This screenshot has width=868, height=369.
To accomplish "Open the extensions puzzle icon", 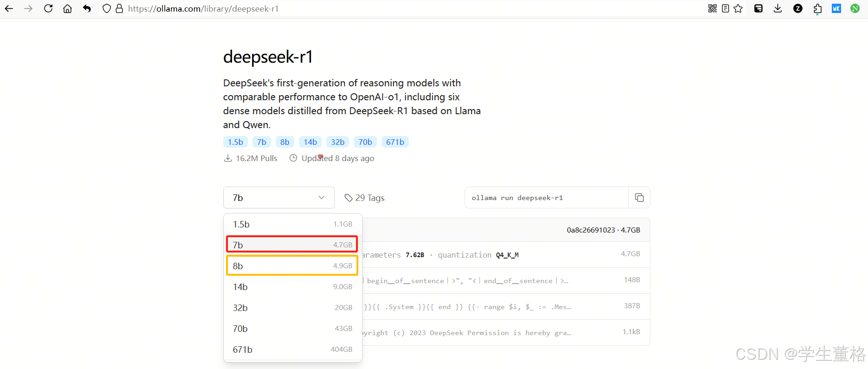I will pyautogui.click(x=817, y=8).
